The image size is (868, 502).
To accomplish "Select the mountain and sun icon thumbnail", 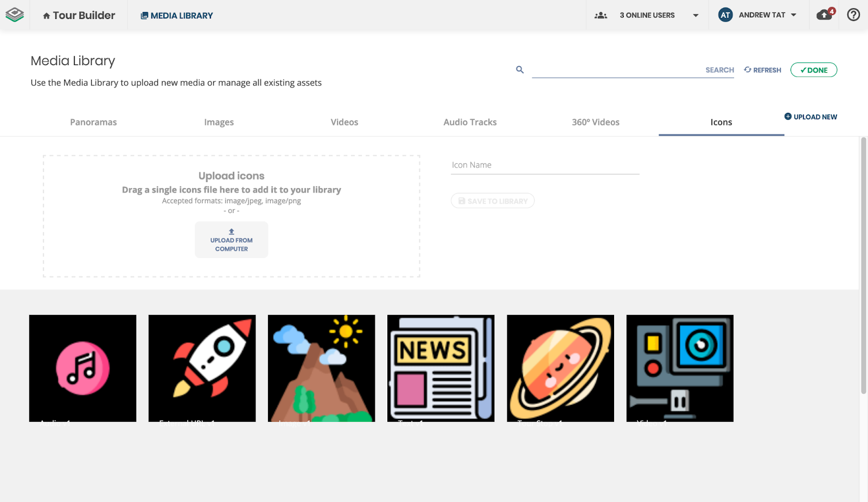I will click(321, 368).
